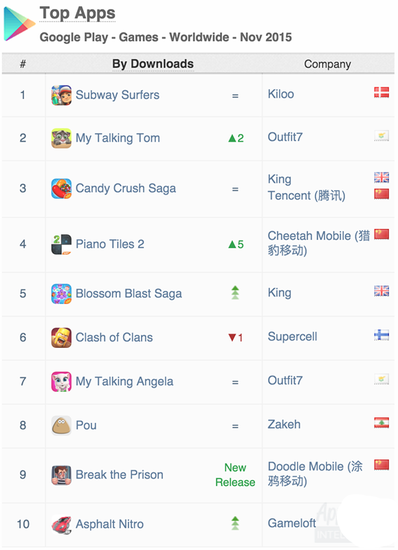Image resolution: width=398 pixels, height=550 pixels.
Task: Click the Clash of Clans app icon
Action: coord(61,338)
